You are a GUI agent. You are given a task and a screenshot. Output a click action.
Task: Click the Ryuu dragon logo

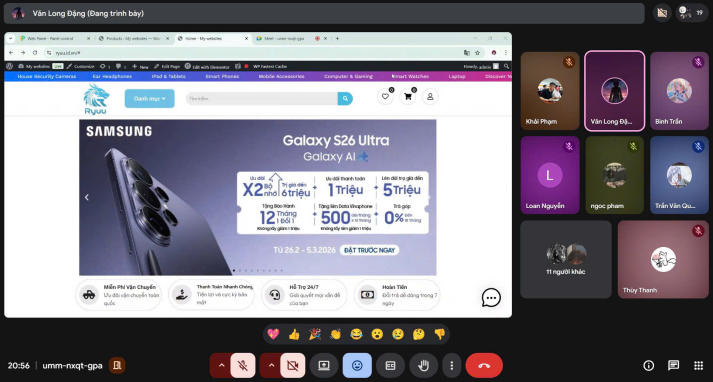[x=96, y=99]
